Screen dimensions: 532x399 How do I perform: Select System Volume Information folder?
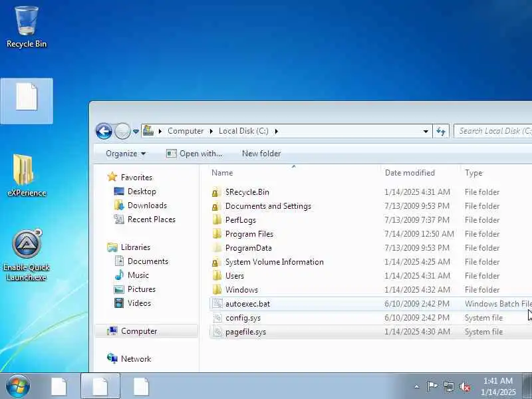pyautogui.click(x=371, y=262)
